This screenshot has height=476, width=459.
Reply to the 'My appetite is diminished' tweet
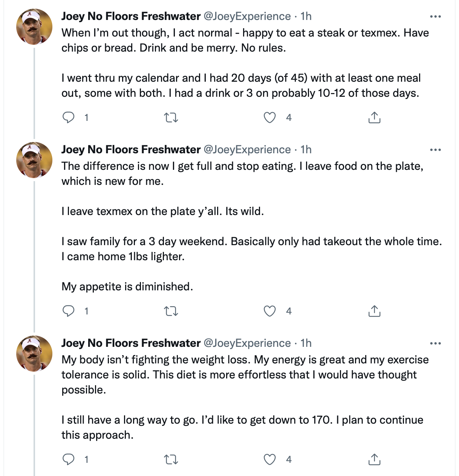coord(69,311)
